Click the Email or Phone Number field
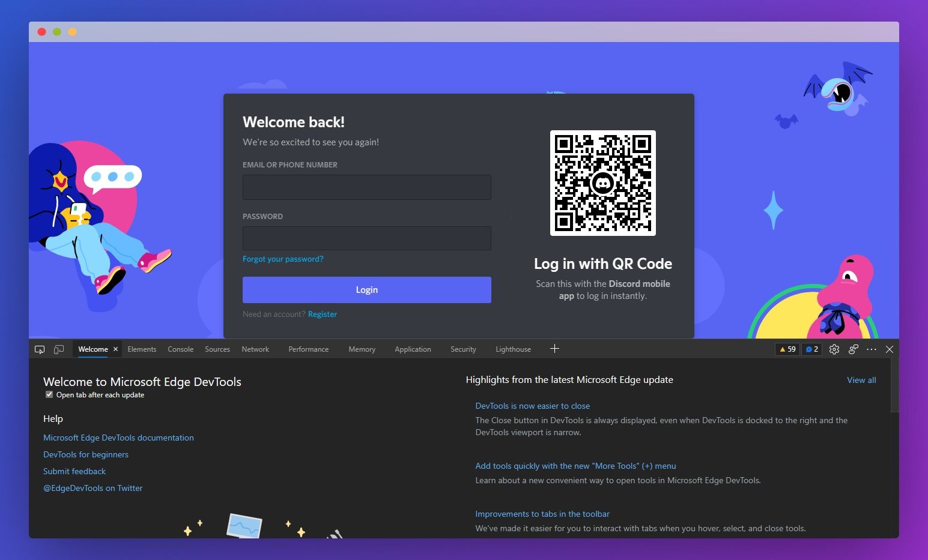Screen dimensions: 928x560 tap(367, 187)
